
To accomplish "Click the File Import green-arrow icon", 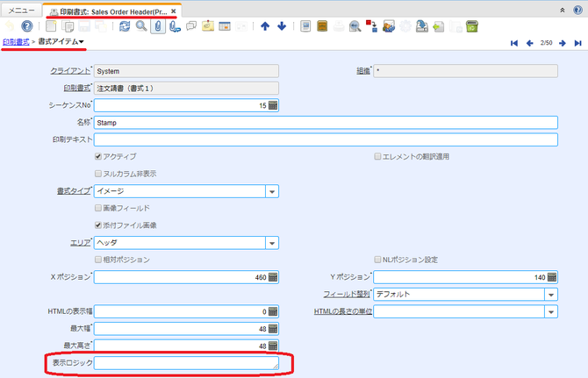I will coord(439,26).
